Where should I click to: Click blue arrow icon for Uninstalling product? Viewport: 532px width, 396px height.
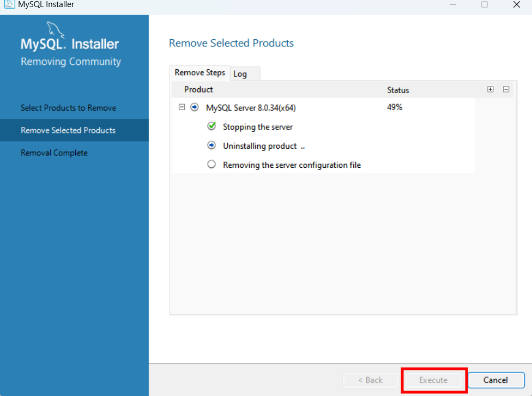[x=211, y=145]
